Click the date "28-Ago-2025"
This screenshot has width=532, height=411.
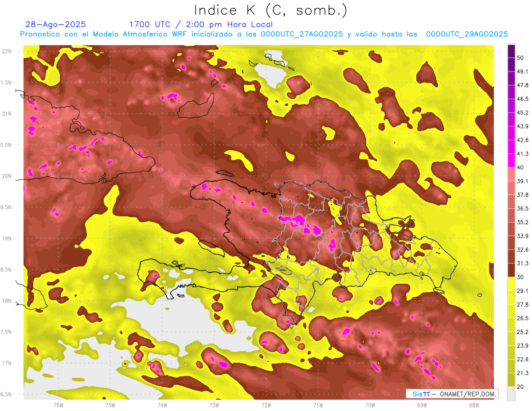[56, 24]
